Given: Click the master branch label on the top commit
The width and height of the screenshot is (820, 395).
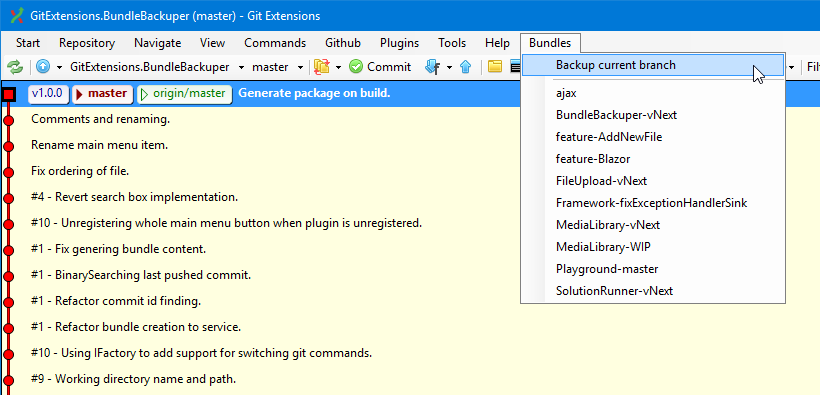Looking at the screenshot, I should (x=102, y=94).
